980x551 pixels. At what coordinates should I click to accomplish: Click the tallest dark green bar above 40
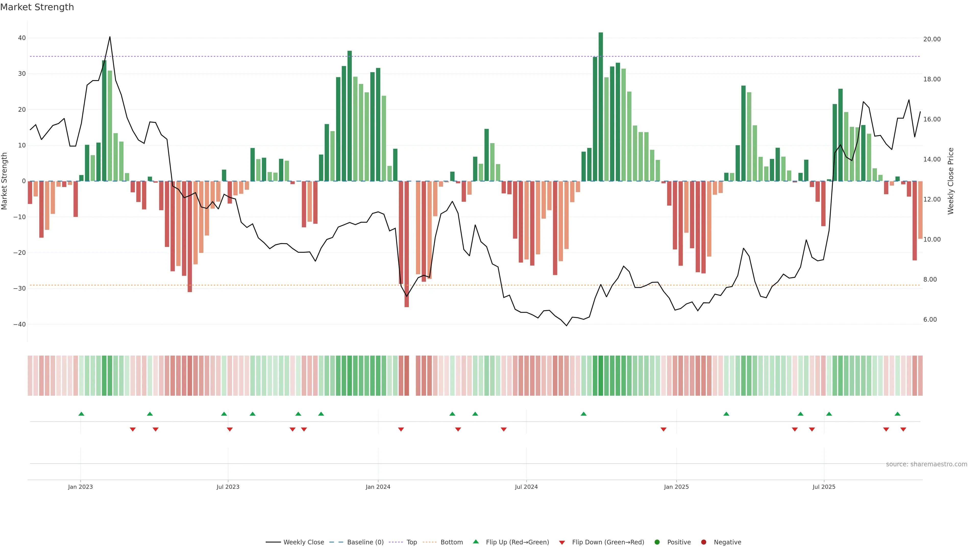[x=601, y=106]
